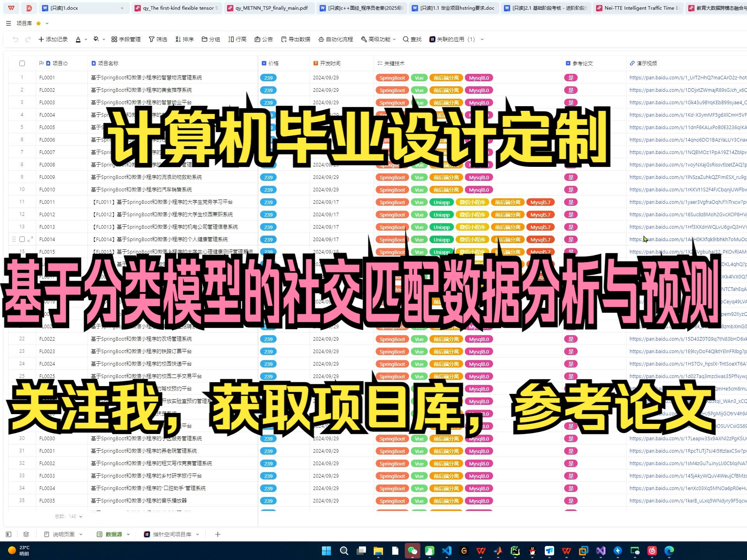Screen dimensions: 747x560
Task: Click the redo arrow icon
Action: click(28, 39)
